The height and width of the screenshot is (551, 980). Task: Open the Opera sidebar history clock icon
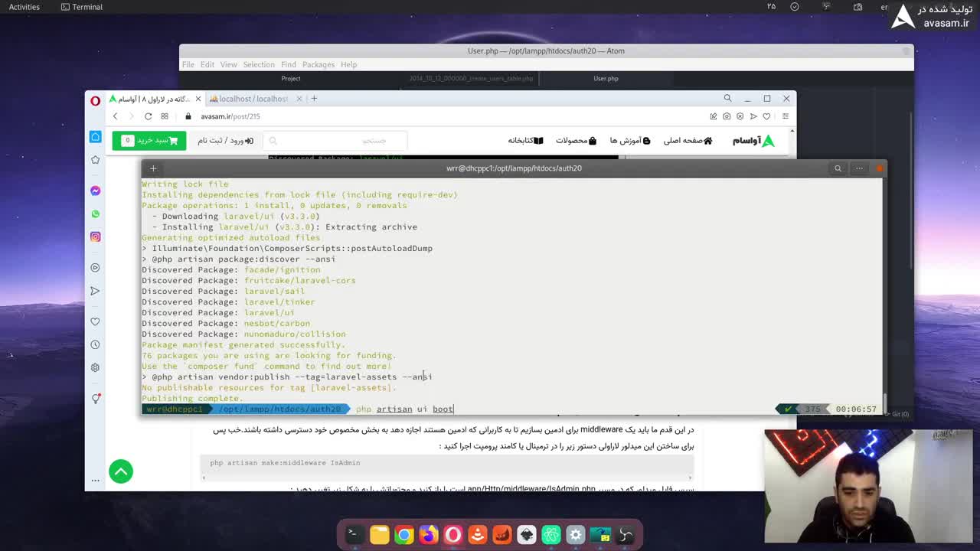click(x=95, y=344)
